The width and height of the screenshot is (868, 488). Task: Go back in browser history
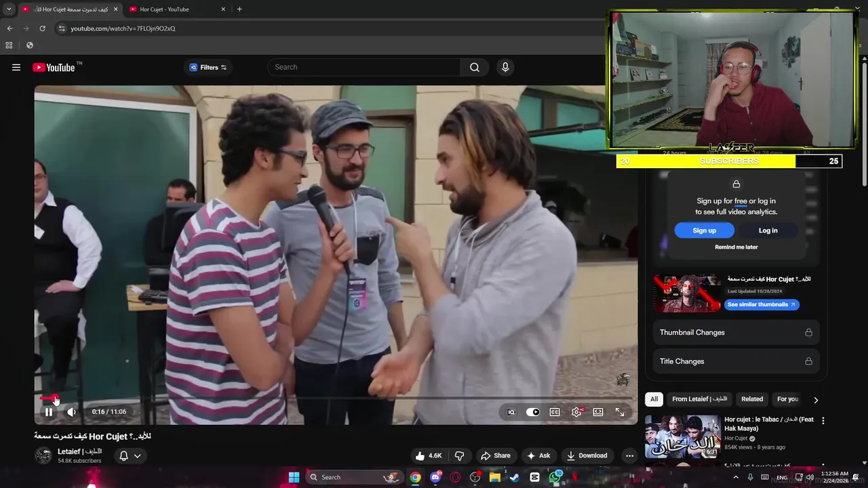(x=9, y=28)
